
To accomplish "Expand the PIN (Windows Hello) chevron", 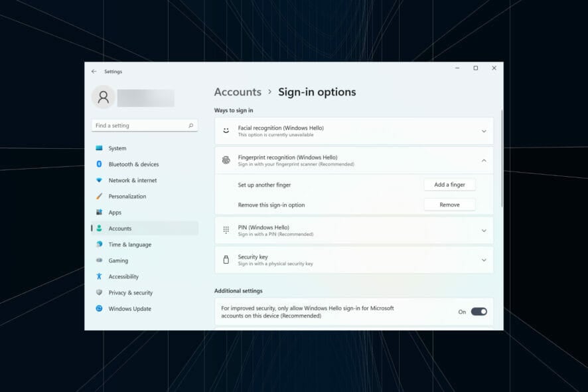I will (484, 231).
